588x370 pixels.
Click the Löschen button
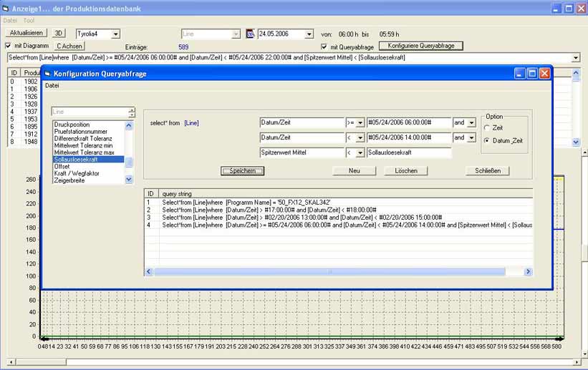click(x=406, y=171)
